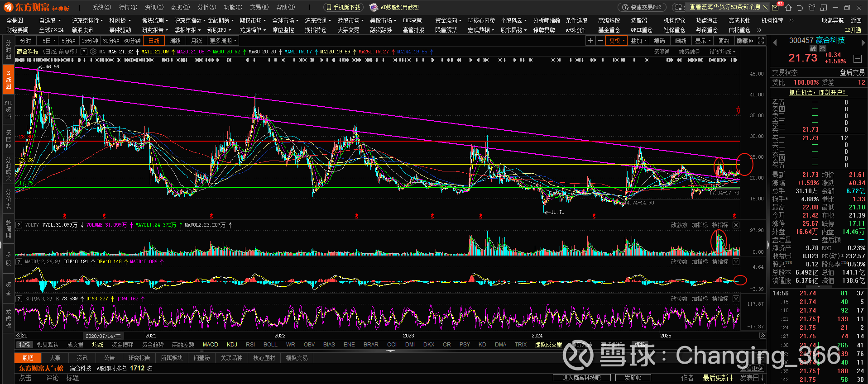The image size is (868, 384).
Task: Toggle 均线 moving averages at bottom bar
Action: pos(98,345)
